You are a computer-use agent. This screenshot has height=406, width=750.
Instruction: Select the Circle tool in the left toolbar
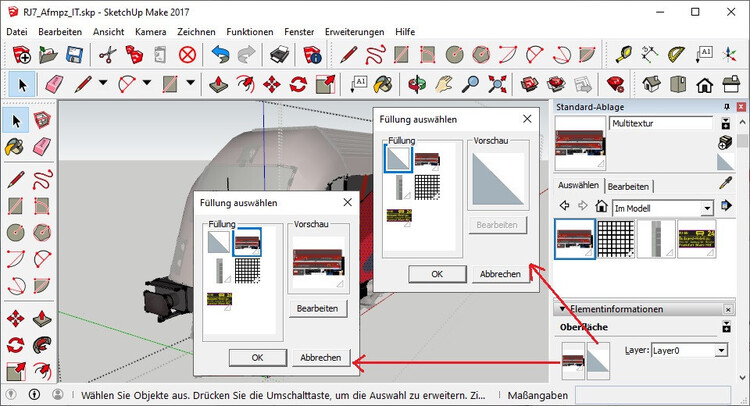point(16,233)
